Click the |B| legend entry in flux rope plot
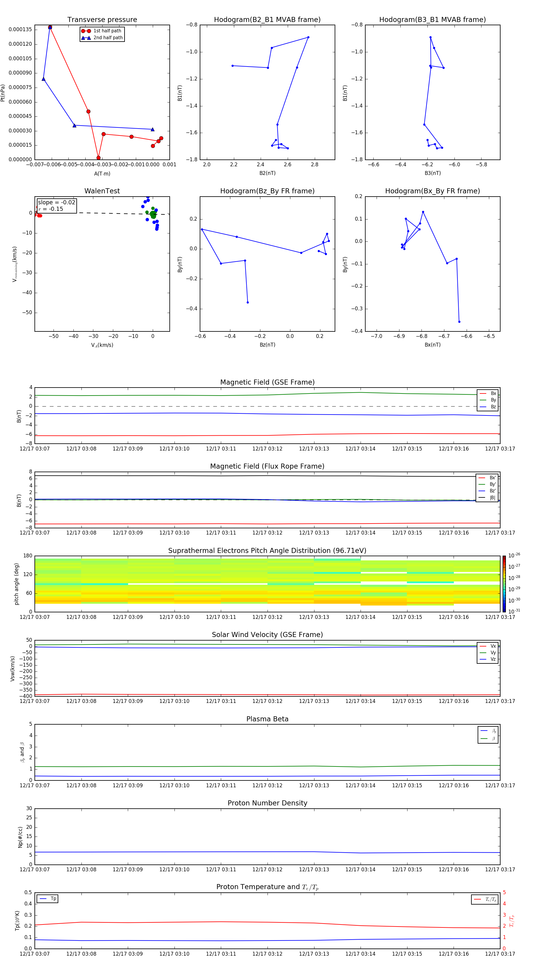The width and height of the screenshot is (535, 980). [x=487, y=498]
